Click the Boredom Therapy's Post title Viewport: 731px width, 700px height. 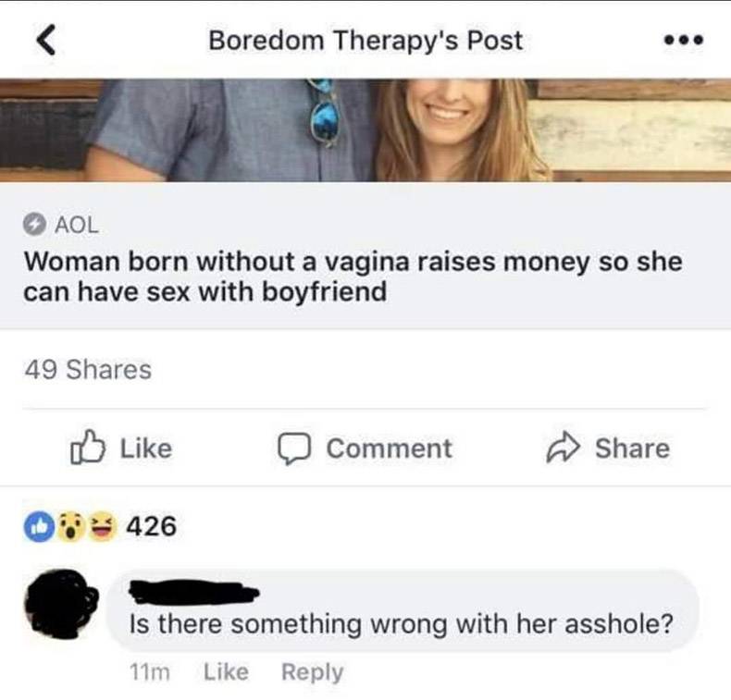tap(365, 41)
